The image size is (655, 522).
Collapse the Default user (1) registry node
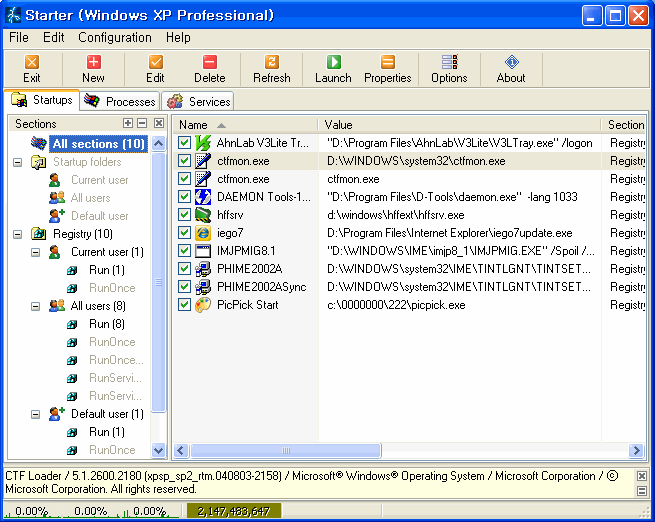point(36,414)
